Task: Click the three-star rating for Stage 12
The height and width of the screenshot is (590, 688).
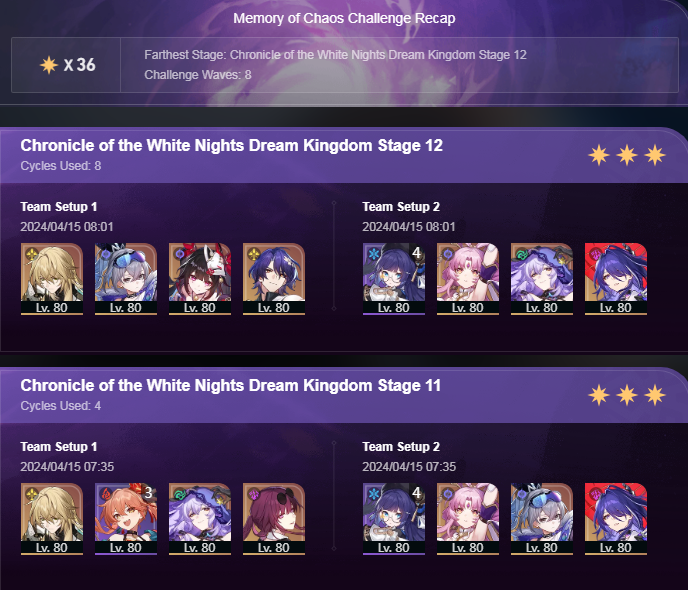Action: click(627, 155)
